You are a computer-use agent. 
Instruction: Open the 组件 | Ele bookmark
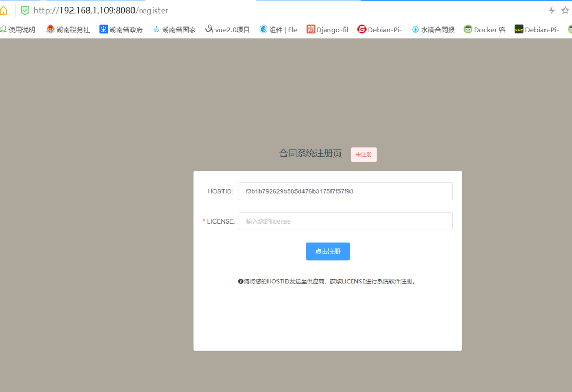click(279, 30)
